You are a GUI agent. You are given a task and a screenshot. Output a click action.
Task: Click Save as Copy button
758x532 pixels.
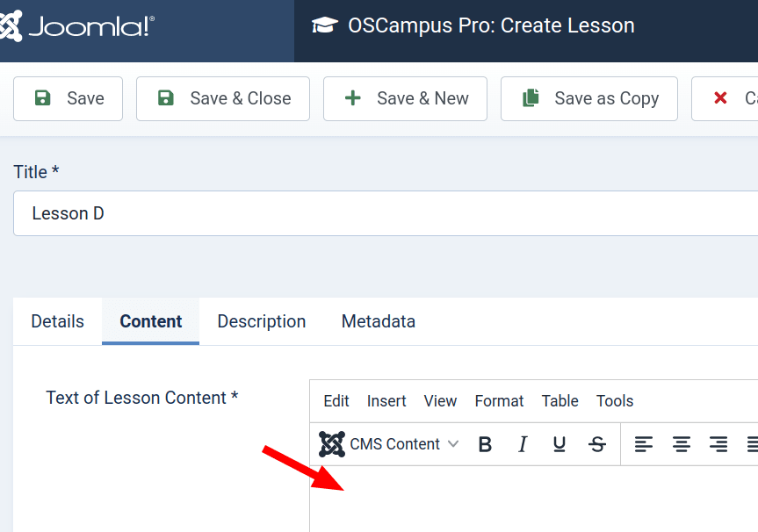[x=589, y=98]
